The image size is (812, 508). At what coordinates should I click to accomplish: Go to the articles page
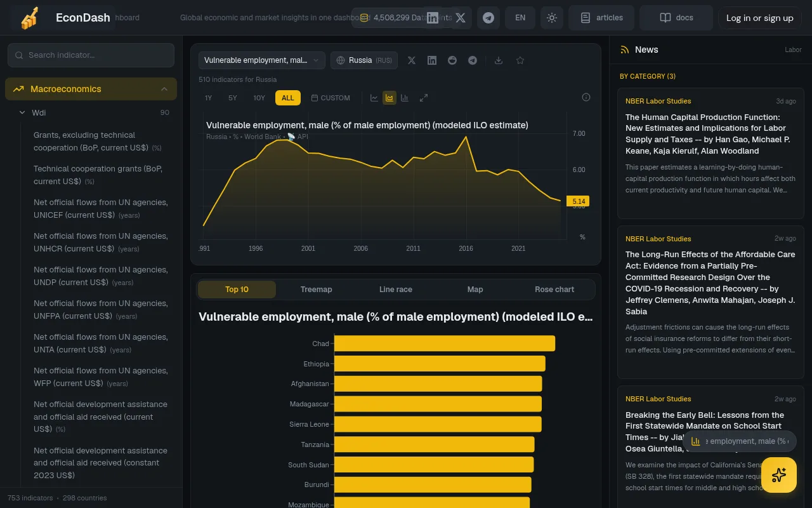point(601,18)
